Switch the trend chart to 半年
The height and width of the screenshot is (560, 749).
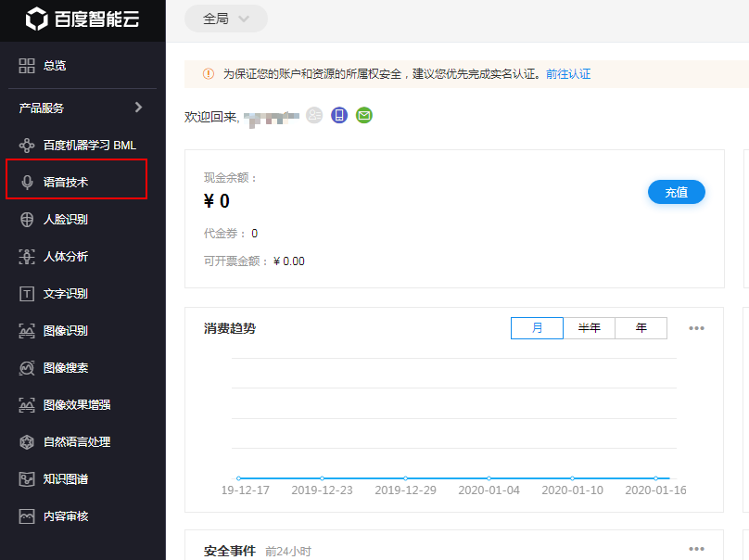pyautogui.click(x=589, y=328)
